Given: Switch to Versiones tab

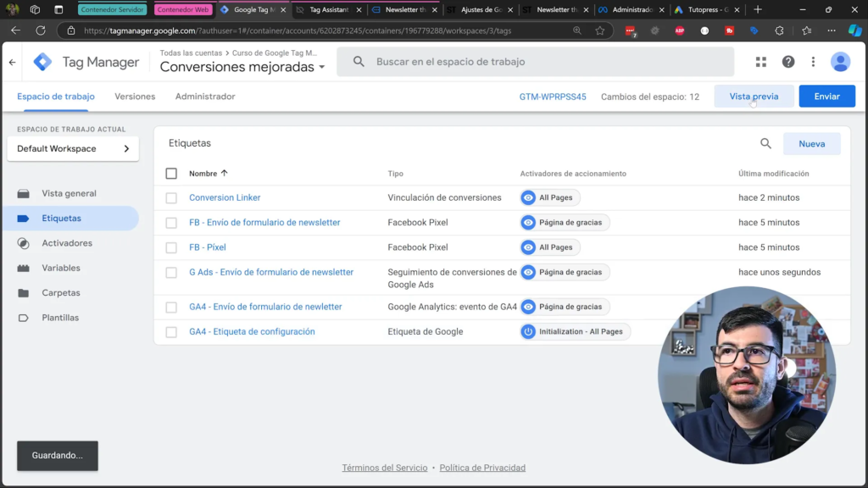Looking at the screenshot, I should tap(135, 97).
